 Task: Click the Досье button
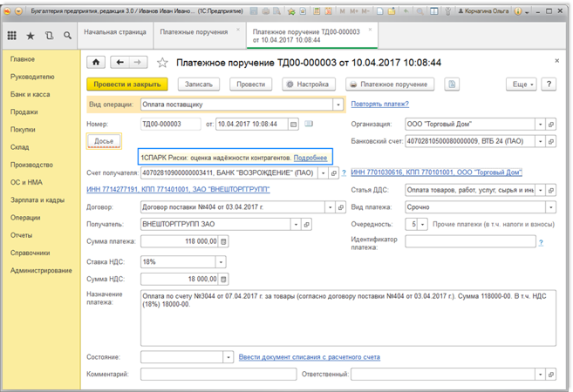(104, 141)
